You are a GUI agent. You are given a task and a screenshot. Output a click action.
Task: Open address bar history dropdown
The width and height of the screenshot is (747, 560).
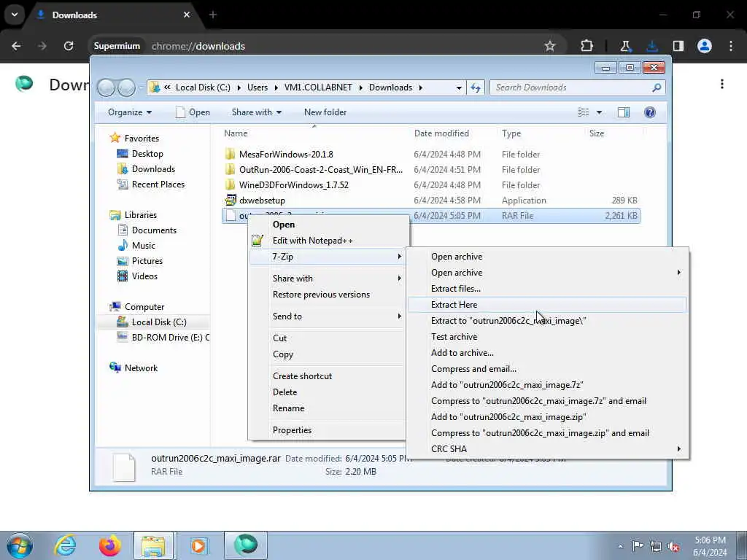point(459,87)
